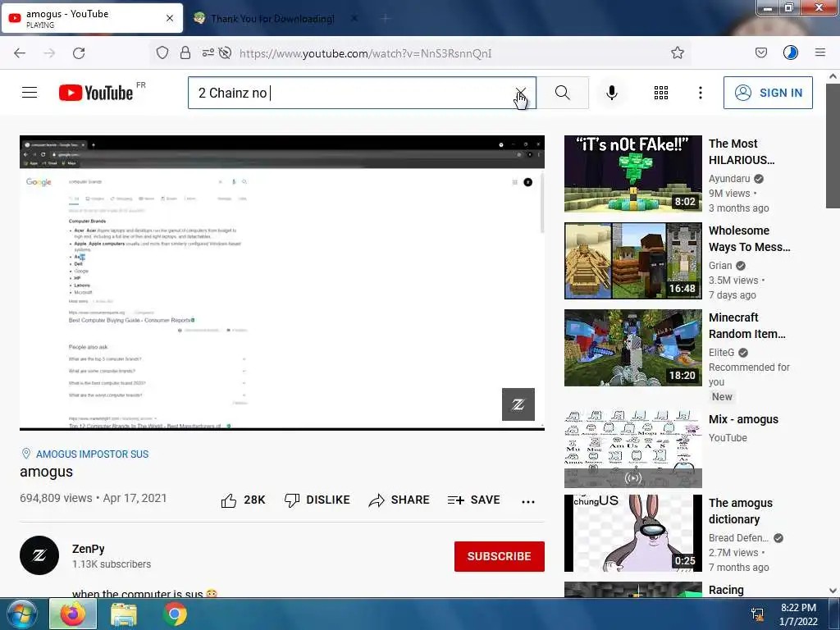Open 'The Most HILARIOUS...' video title
The width and height of the screenshot is (840, 630).
pos(742,152)
